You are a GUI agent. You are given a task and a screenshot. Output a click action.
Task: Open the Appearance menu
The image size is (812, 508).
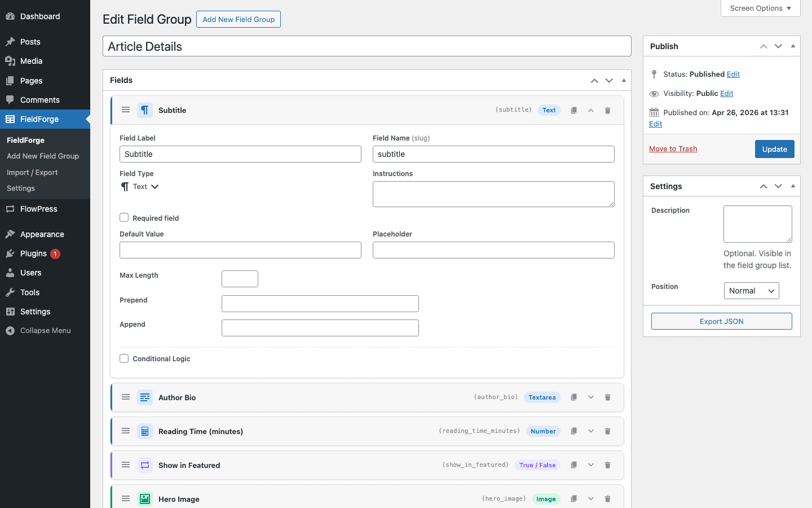[45, 234]
